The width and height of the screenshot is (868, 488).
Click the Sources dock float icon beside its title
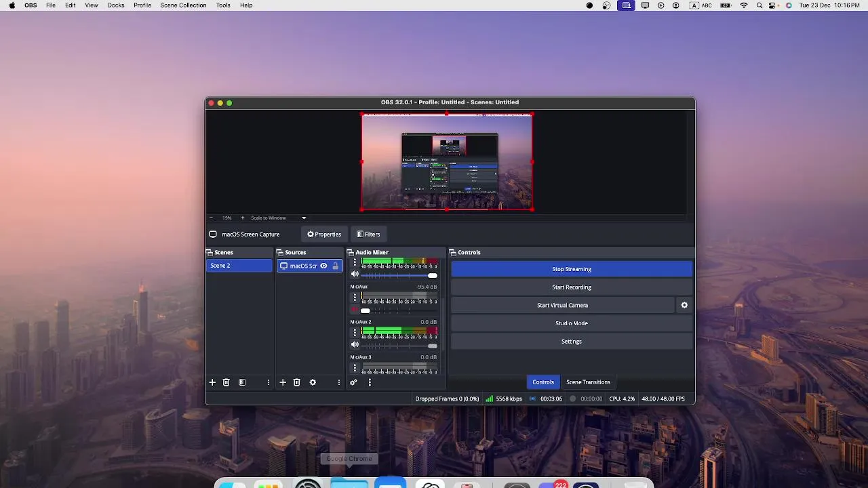point(280,252)
